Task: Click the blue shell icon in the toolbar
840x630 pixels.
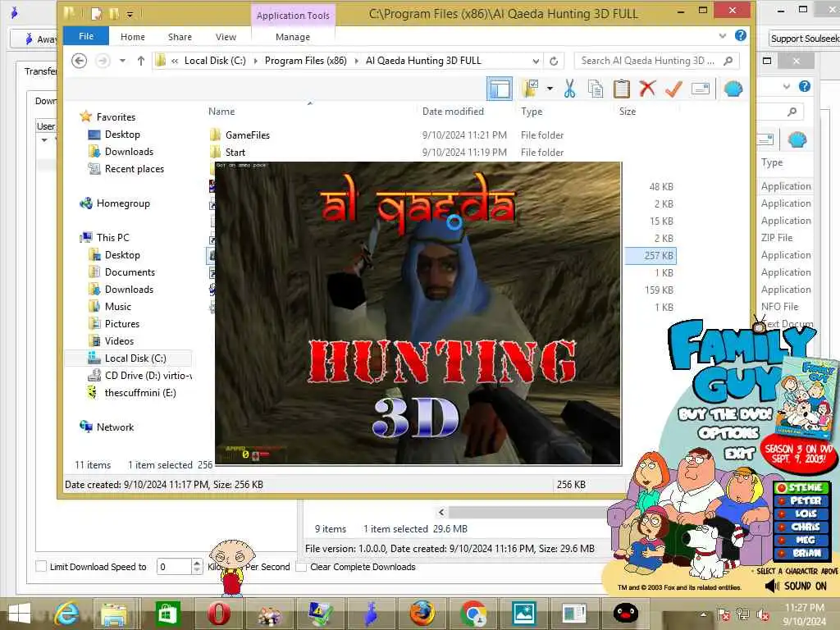Action: point(733,89)
